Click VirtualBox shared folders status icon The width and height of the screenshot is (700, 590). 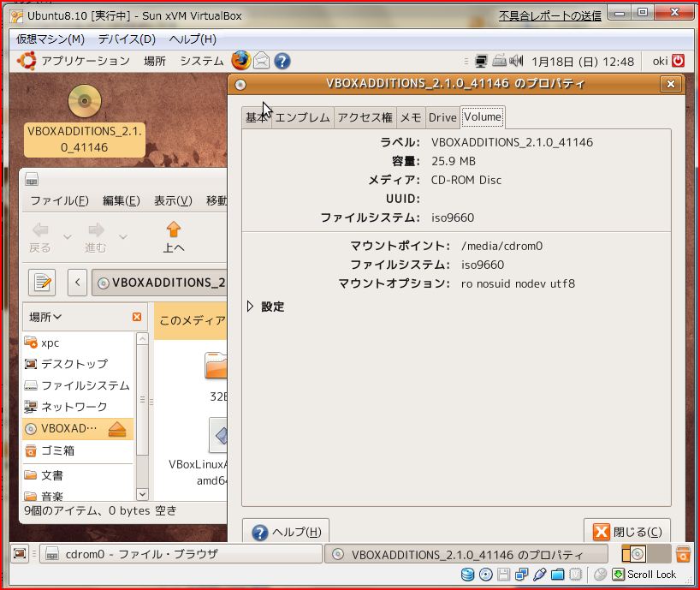pyautogui.click(x=558, y=575)
